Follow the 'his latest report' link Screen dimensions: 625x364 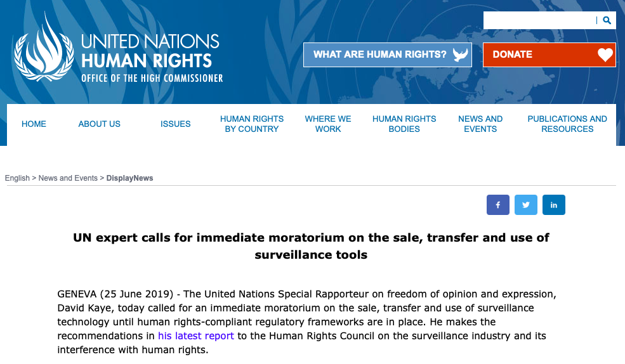196,335
